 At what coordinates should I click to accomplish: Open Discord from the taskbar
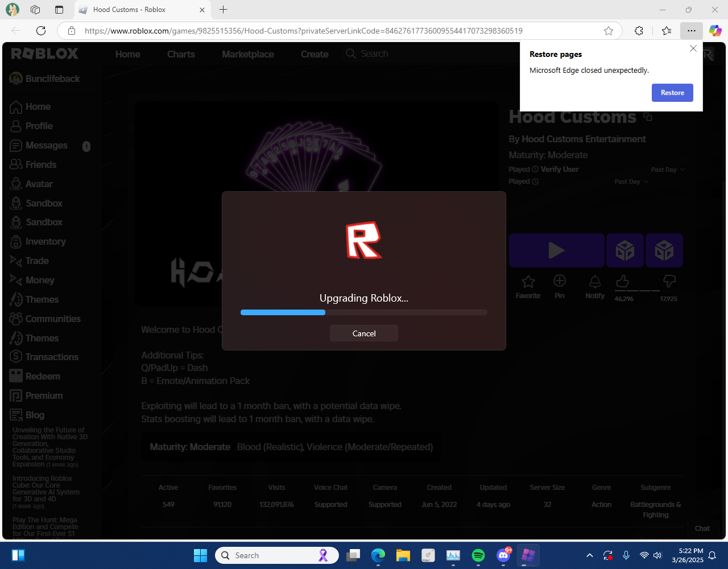coord(503,555)
